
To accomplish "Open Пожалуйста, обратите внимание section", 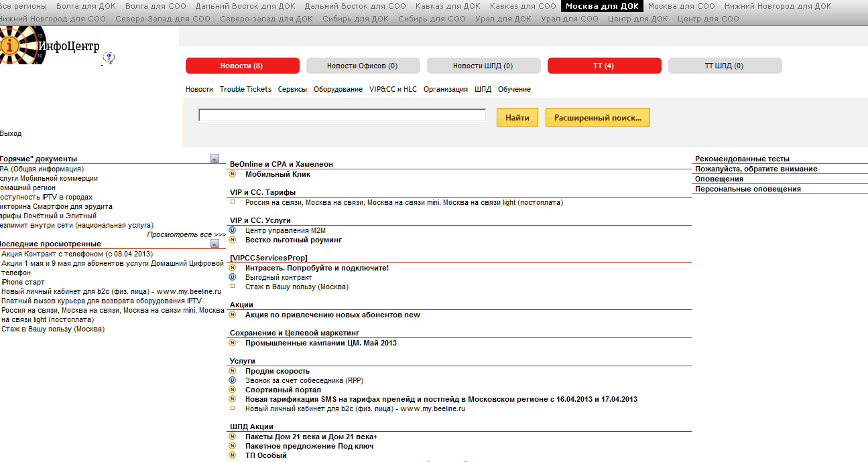I will (756, 169).
